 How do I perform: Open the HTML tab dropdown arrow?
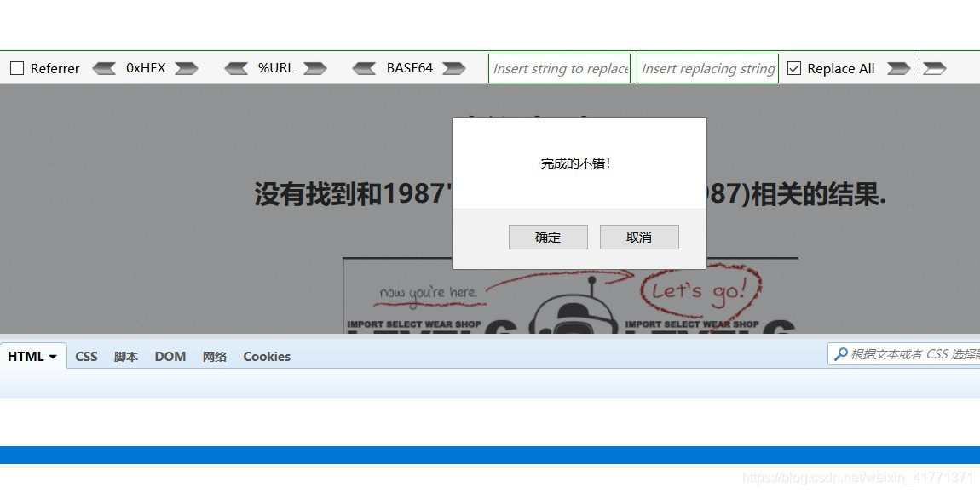click(x=53, y=357)
